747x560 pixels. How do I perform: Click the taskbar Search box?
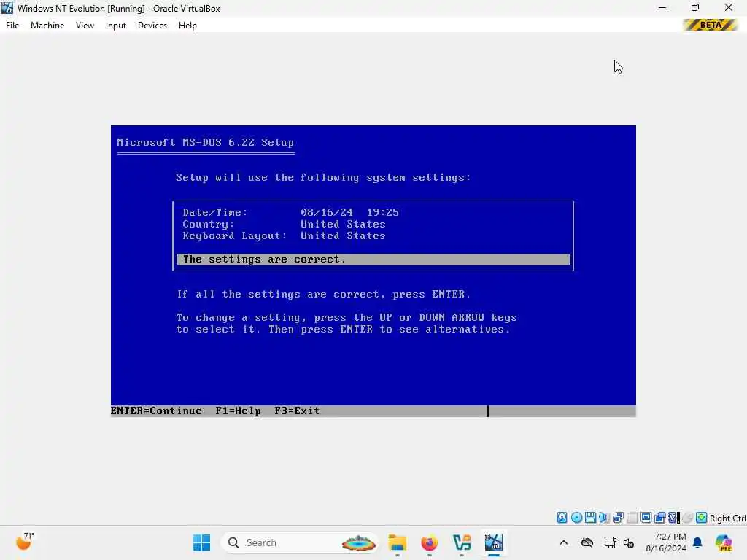[x=300, y=542]
